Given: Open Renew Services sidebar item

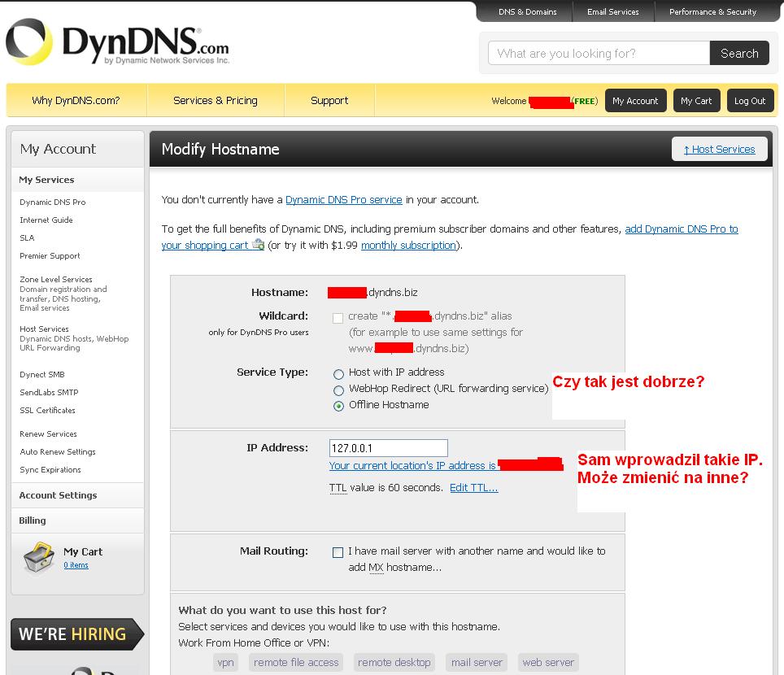Looking at the screenshot, I should coord(48,434).
